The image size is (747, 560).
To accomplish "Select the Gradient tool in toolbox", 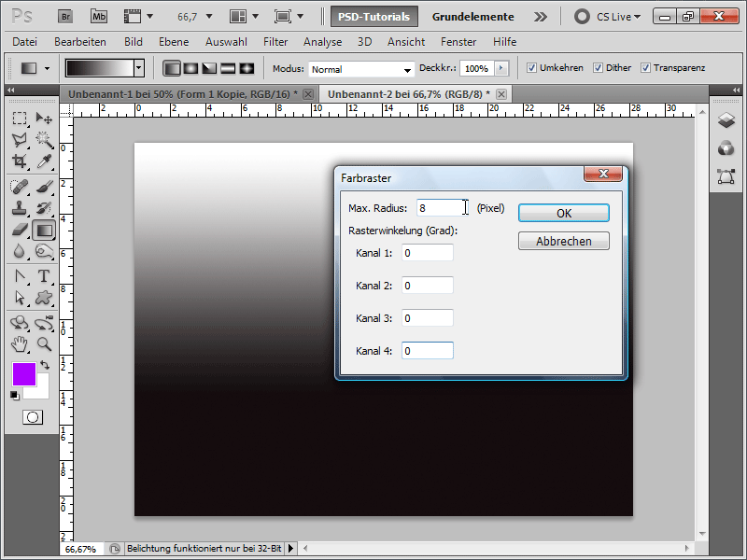I will click(44, 231).
